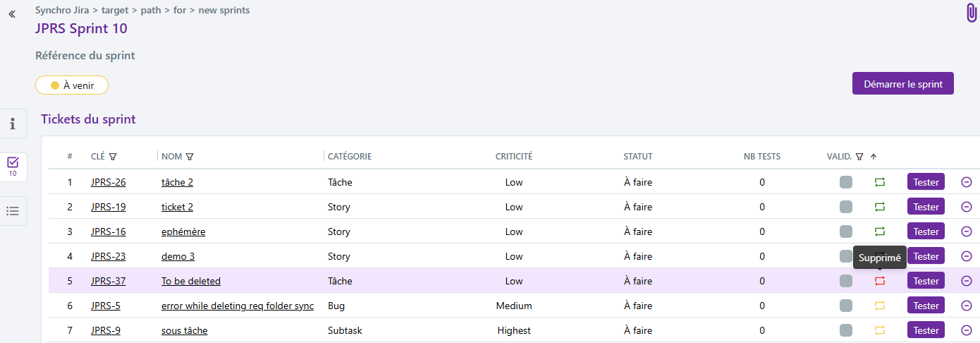
Task: Click the green sync icon for JPRS-26
Action: pos(880,182)
